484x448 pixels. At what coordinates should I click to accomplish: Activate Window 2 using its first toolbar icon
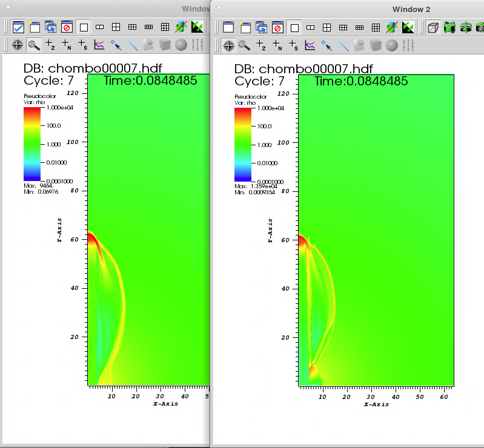[229, 28]
